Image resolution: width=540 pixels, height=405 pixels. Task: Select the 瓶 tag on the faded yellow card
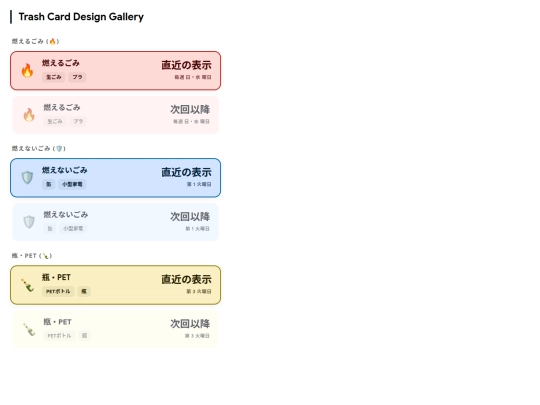84,335
